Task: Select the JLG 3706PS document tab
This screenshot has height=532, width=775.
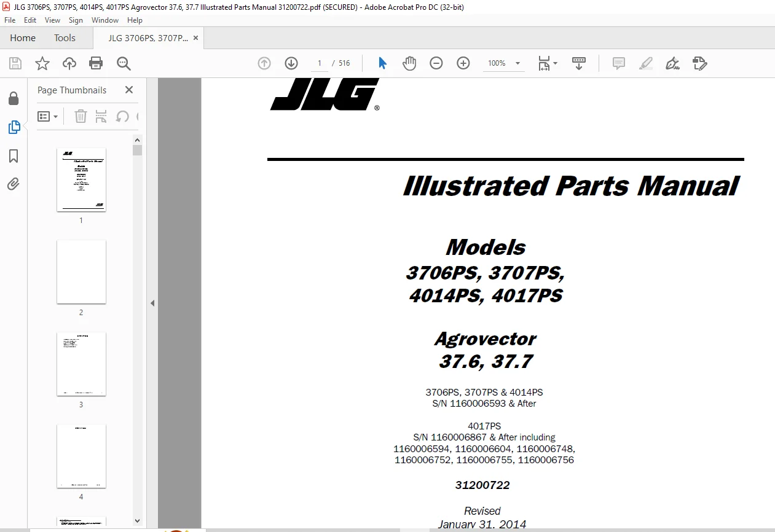Action: pos(148,38)
